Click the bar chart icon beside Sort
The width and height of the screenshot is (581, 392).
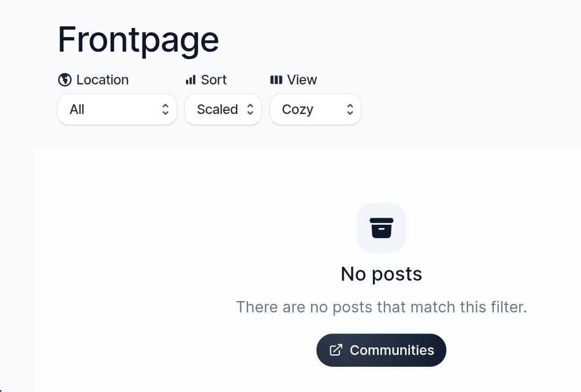click(x=190, y=80)
